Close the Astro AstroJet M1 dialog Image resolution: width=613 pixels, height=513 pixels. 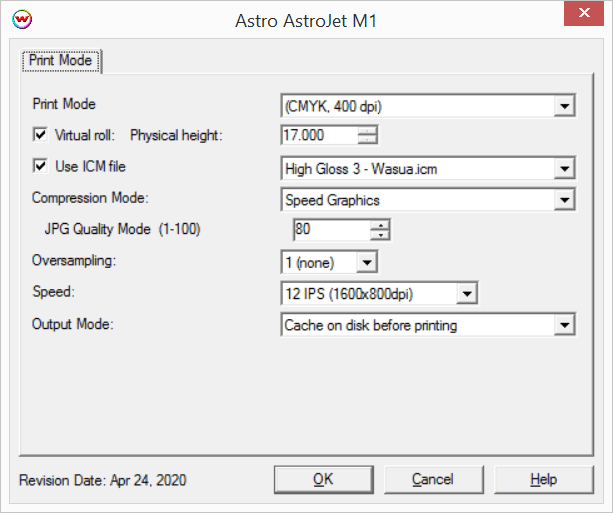(x=584, y=13)
